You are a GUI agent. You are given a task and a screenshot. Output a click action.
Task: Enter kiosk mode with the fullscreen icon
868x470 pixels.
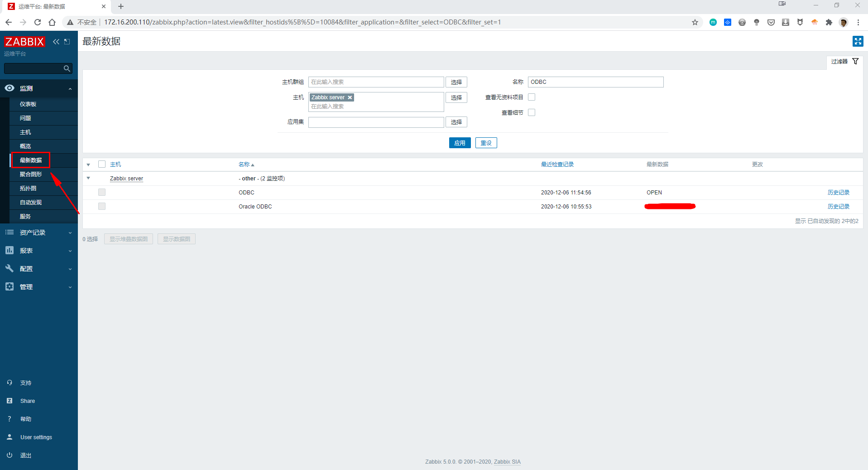pos(858,41)
